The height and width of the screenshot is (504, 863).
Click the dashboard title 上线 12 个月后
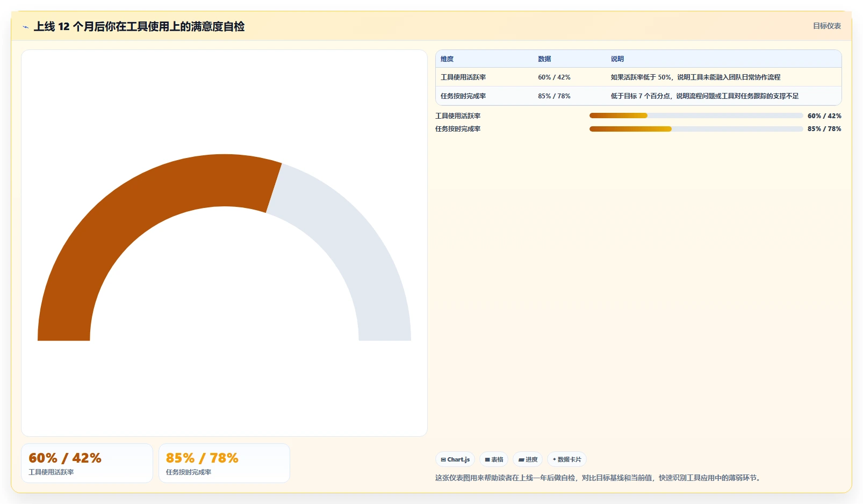[139, 26]
